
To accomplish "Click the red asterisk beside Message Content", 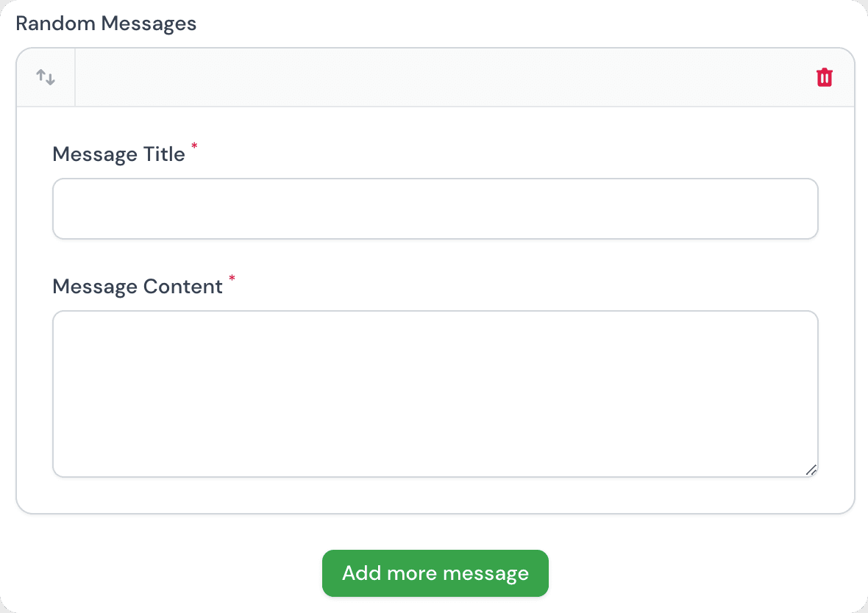I will coord(232,279).
